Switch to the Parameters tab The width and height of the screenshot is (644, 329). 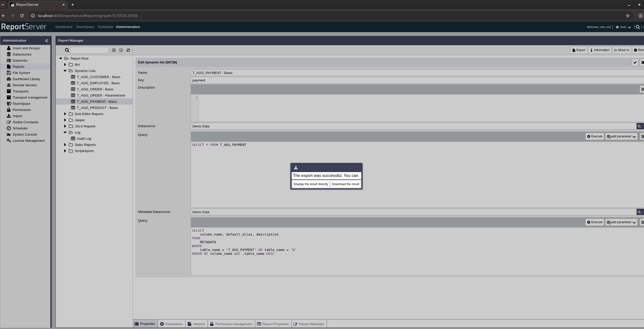tap(171, 324)
